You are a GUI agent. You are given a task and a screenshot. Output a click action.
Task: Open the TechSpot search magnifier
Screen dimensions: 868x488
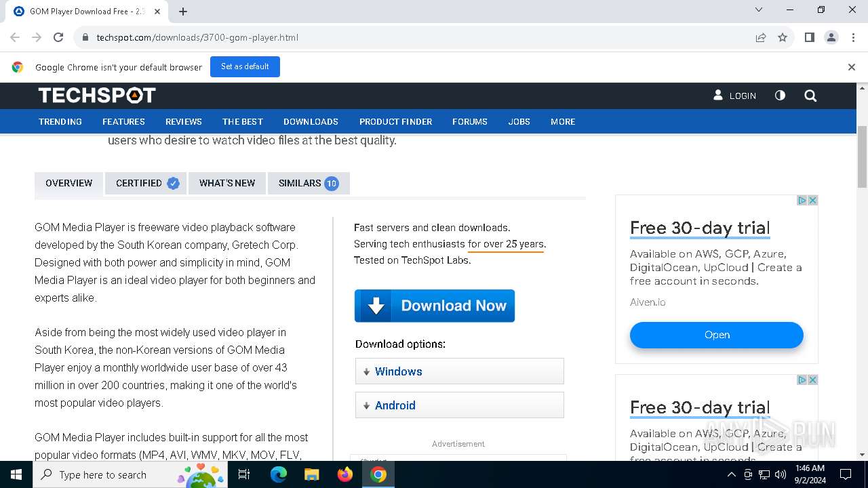810,96
